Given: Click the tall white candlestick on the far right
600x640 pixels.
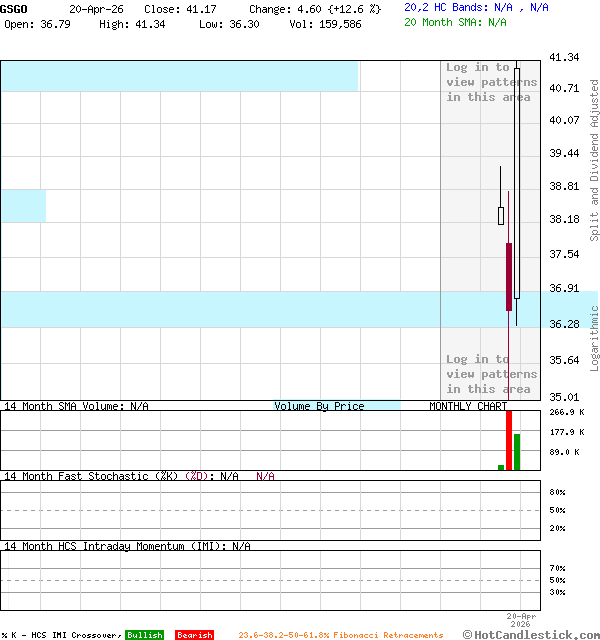Looking at the screenshot, I should (517, 180).
